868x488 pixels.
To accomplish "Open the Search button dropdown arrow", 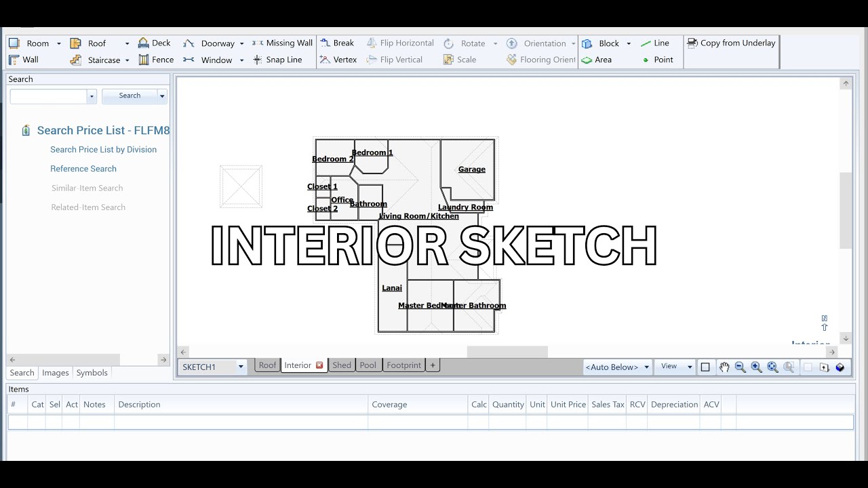I will [162, 96].
